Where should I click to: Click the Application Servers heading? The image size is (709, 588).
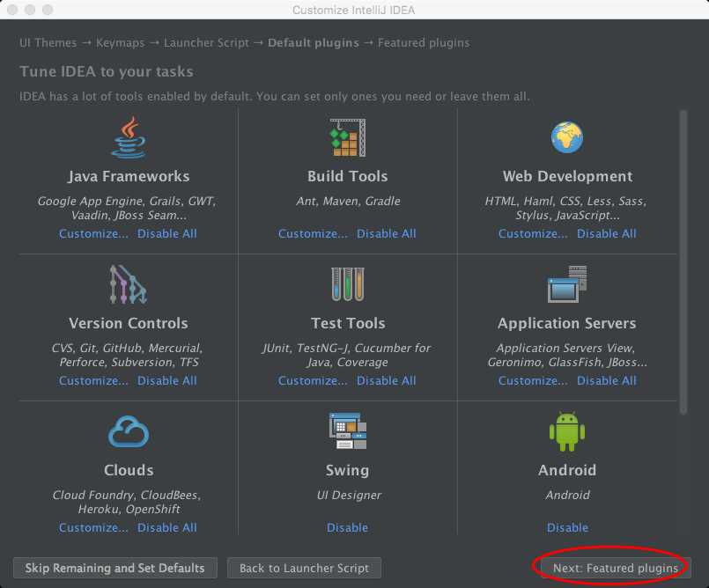[x=567, y=323]
